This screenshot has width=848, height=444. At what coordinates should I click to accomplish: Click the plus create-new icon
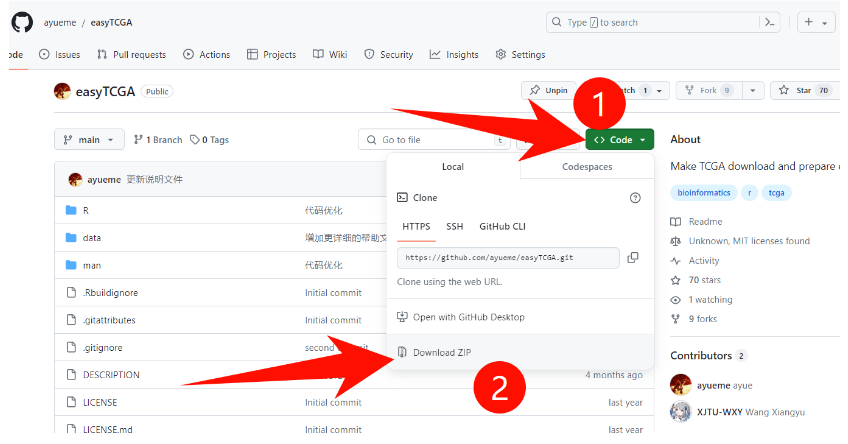point(809,22)
